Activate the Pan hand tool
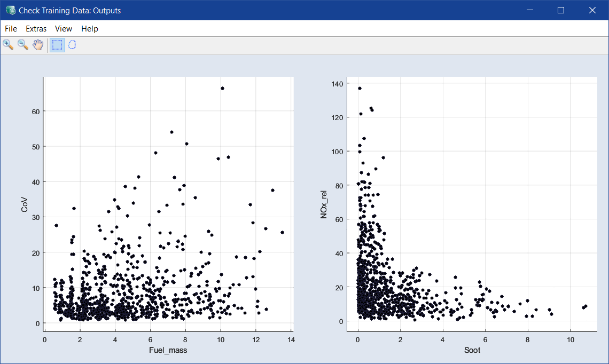 pos(37,45)
